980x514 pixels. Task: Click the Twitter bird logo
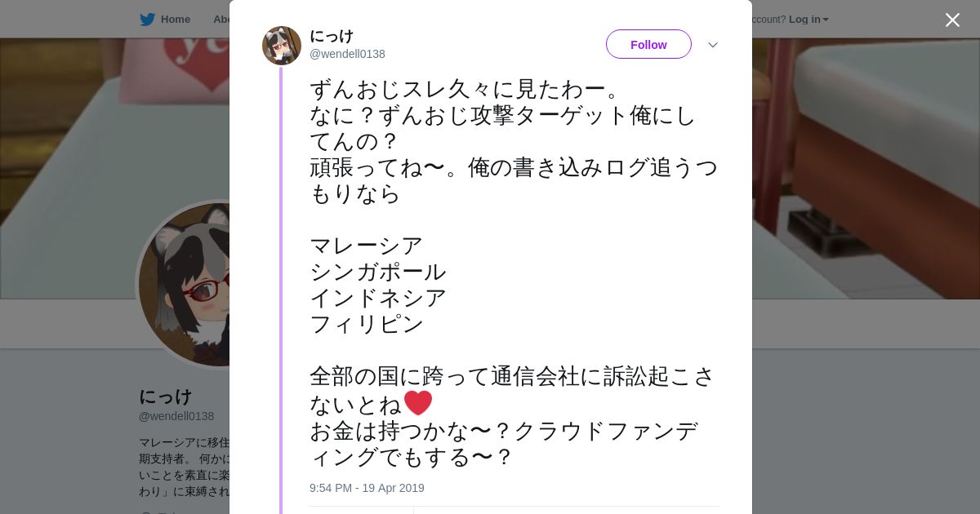click(147, 20)
